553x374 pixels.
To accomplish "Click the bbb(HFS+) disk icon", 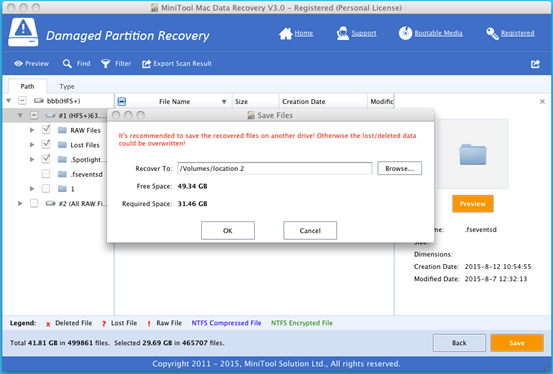I will pos(39,101).
